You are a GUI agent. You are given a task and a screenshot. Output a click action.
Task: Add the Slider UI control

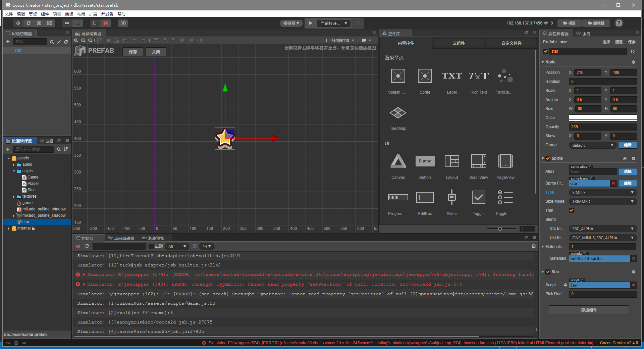pyautogui.click(x=452, y=203)
